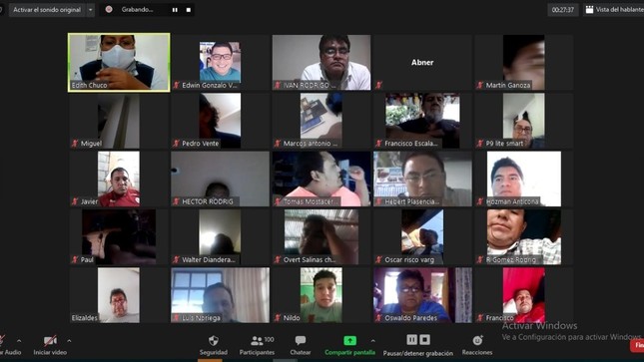Click the Edith Chuco name label
The width and height of the screenshot is (644, 362).
click(89, 85)
